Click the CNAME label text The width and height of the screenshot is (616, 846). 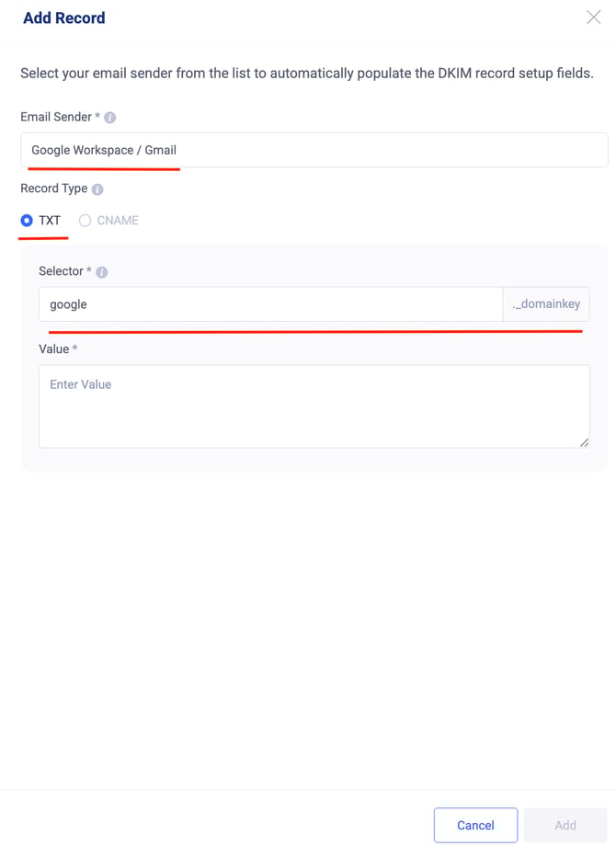tap(118, 220)
